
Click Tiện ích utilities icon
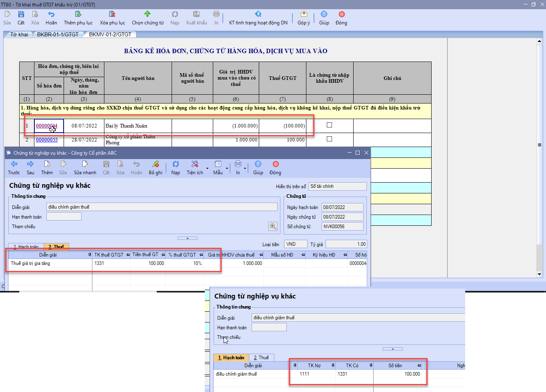[x=195, y=164]
